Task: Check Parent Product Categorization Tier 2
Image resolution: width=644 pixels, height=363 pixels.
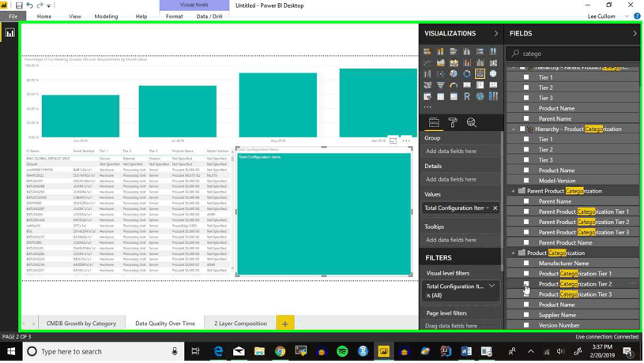Action: (526, 222)
